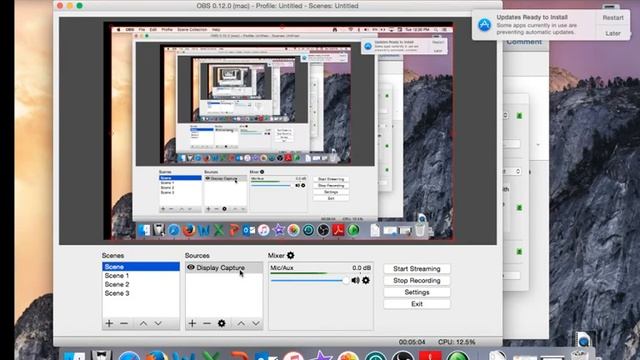Click the OBS 0.12.0 window title

pos(278,6)
